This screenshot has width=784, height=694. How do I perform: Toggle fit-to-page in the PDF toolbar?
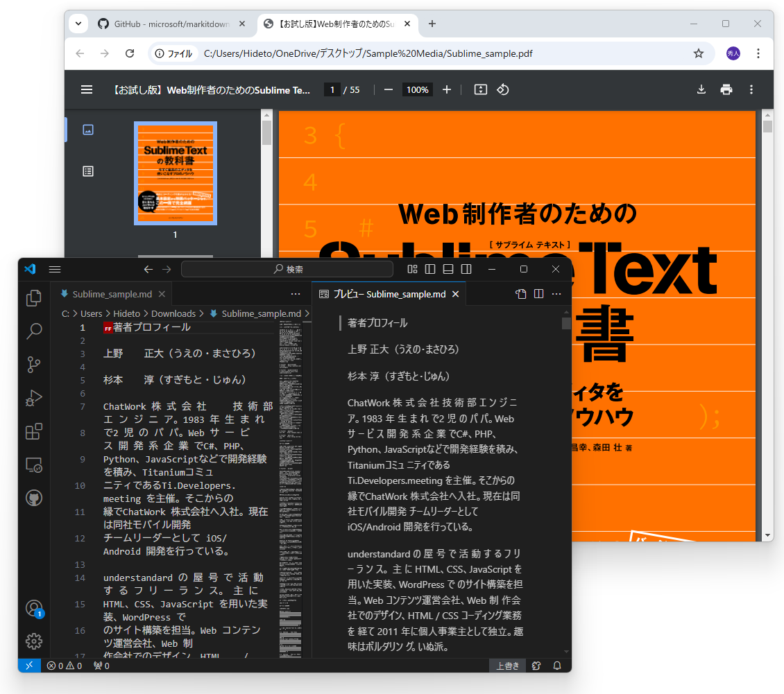[480, 89]
